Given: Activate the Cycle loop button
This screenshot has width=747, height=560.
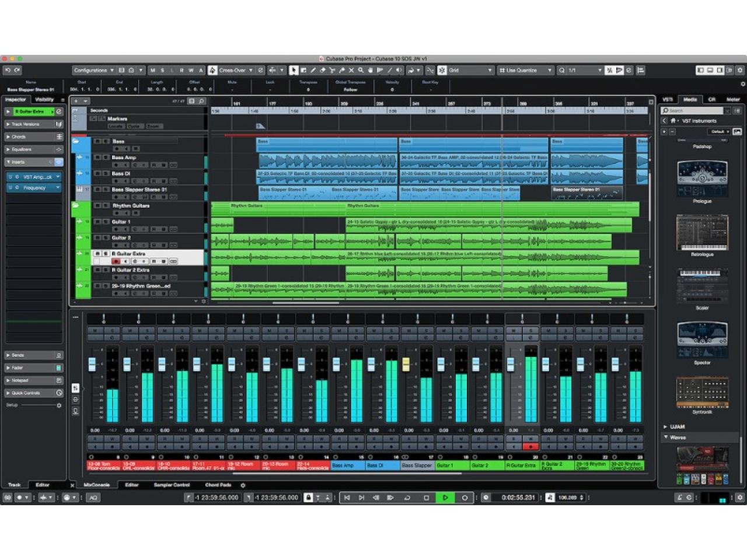Looking at the screenshot, I should [407, 498].
